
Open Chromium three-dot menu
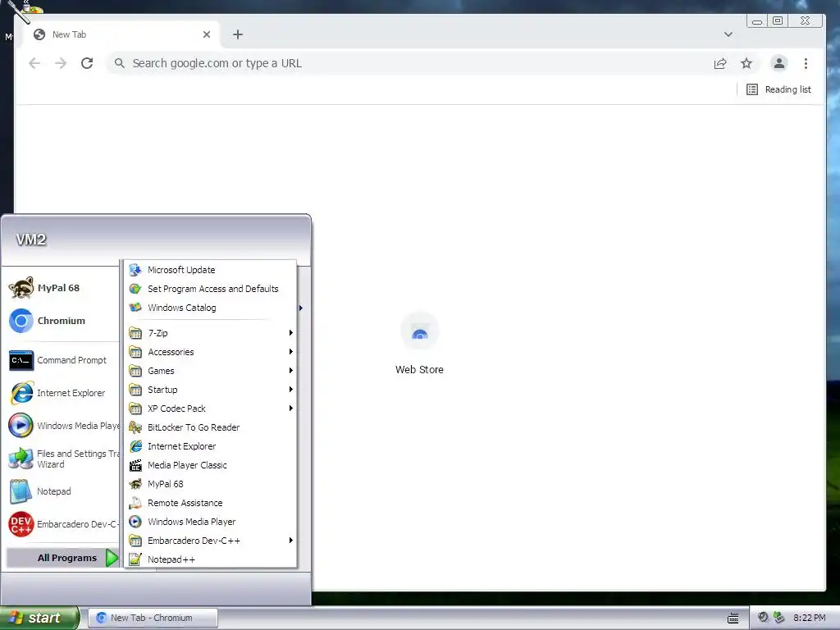click(806, 63)
